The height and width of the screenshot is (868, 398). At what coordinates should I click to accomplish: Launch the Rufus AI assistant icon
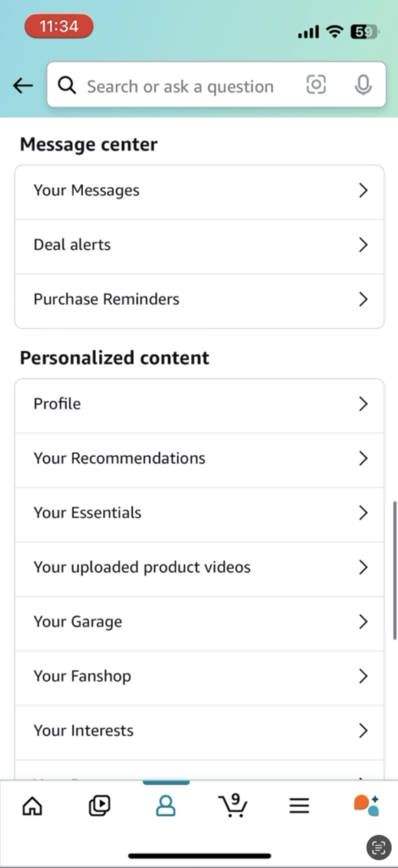pyautogui.click(x=366, y=805)
